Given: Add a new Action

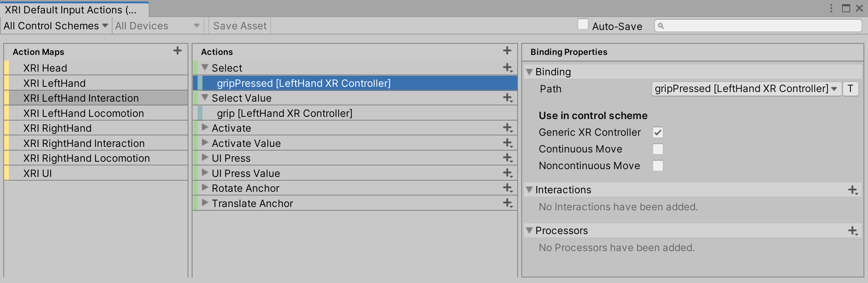Looking at the screenshot, I should pyautogui.click(x=507, y=50).
